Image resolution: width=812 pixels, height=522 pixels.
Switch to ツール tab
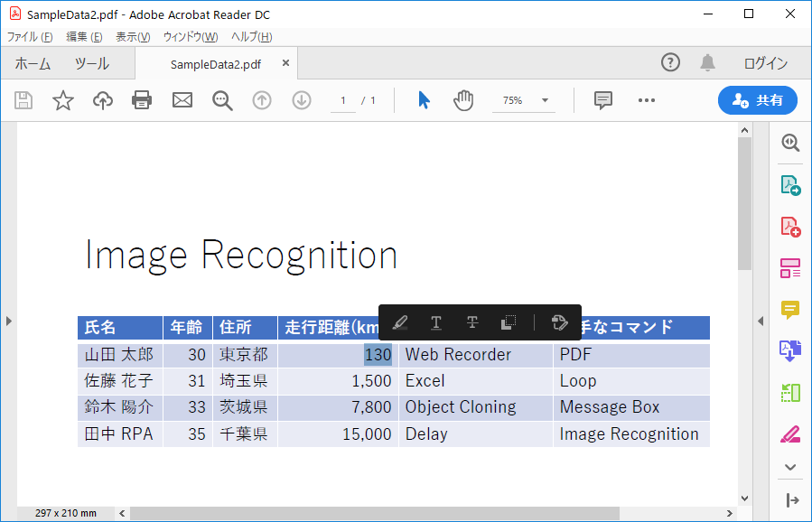click(x=91, y=64)
